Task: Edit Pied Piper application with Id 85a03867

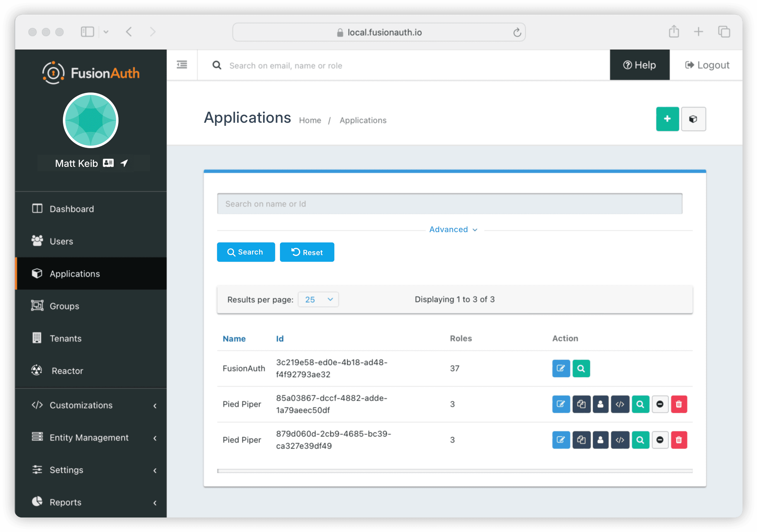Action: tap(561, 404)
